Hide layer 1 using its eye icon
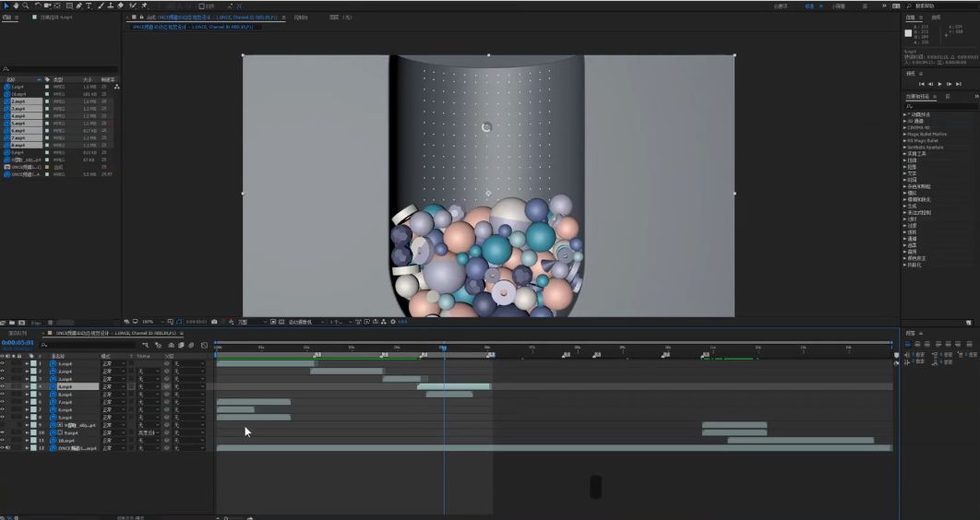 tap(3, 363)
